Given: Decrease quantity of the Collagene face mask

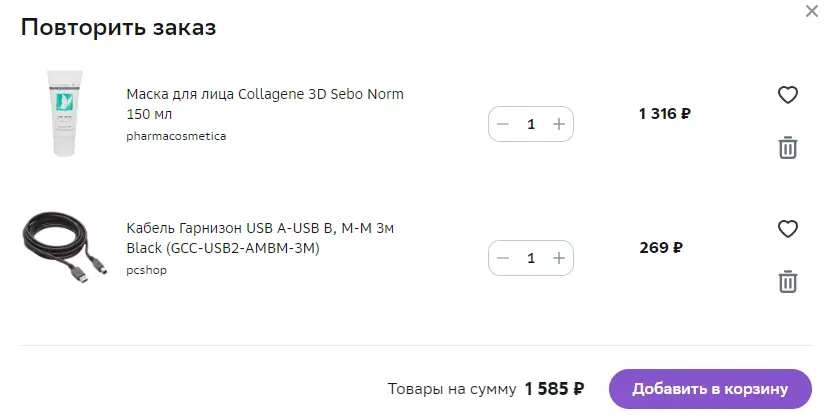Looking at the screenshot, I should (x=503, y=124).
